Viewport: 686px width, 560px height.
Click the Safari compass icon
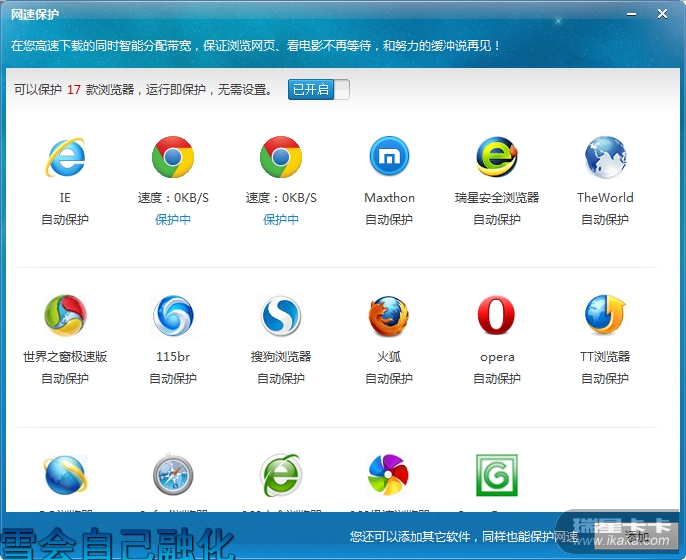coord(173,474)
